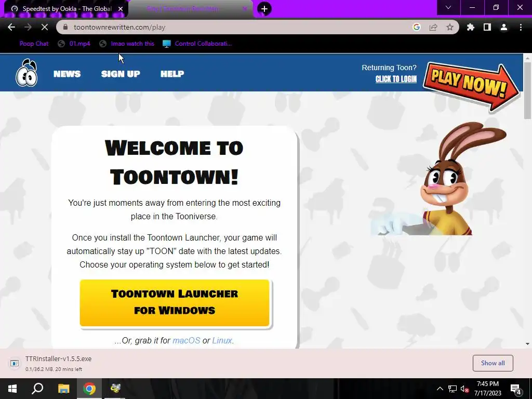Image resolution: width=532 pixels, height=399 pixels.
Task: Open a new tab with plus button
Action: 264,9
